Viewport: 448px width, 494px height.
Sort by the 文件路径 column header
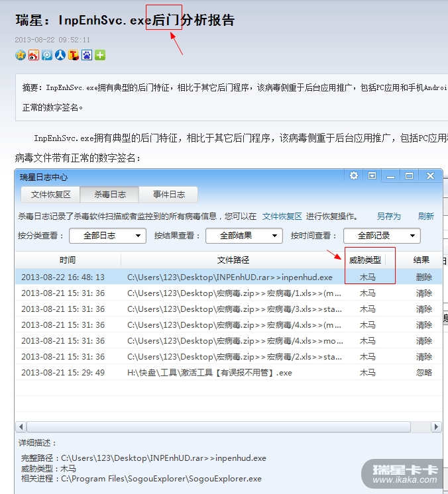point(233,260)
